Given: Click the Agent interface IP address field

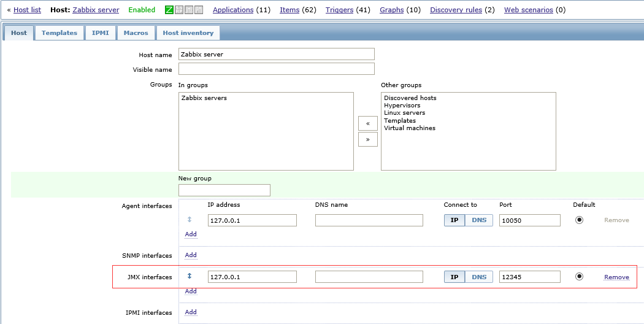Looking at the screenshot, I should (x=252, y=220).
